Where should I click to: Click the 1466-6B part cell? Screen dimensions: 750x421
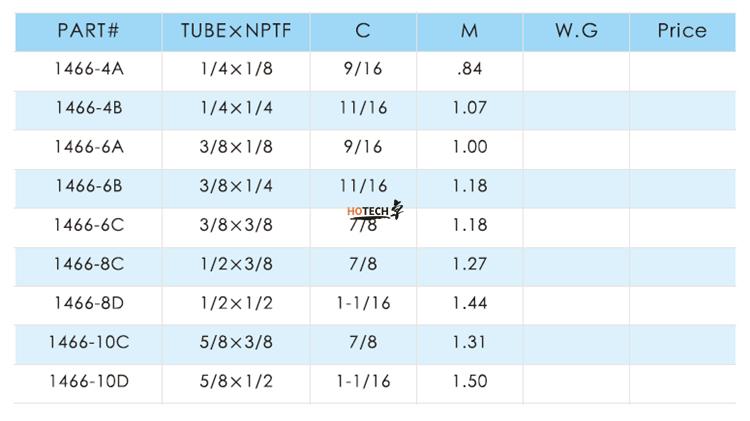(88, 186)
